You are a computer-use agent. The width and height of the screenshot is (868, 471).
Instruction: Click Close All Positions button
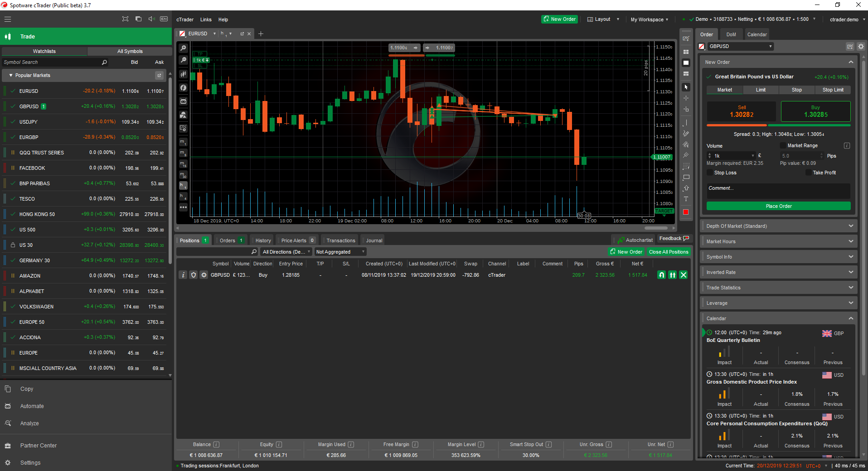click(668, 252)
